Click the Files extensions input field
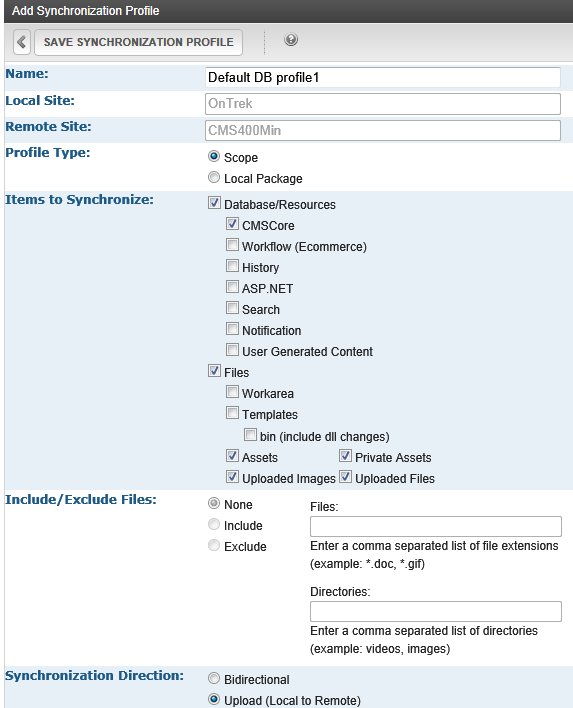 [436, 526]
